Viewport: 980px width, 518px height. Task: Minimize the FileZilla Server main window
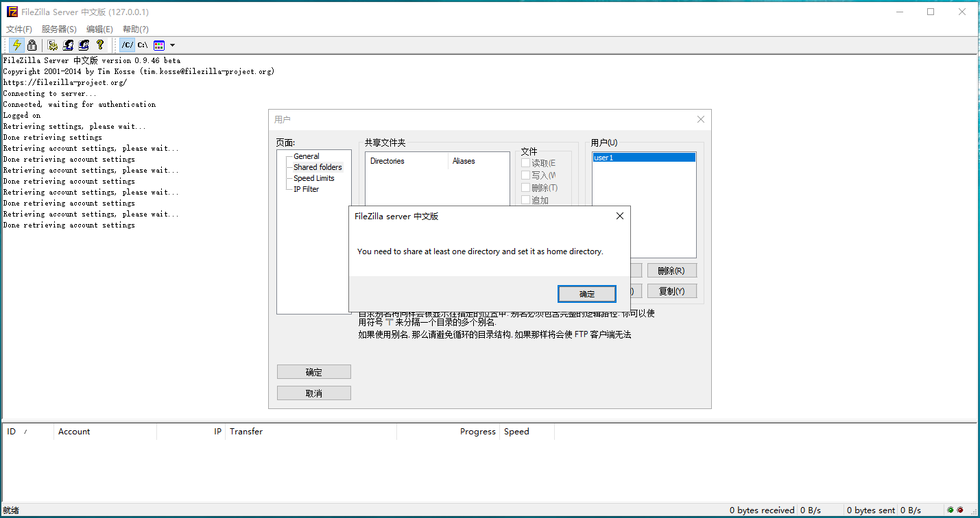[x=899, y=12]
